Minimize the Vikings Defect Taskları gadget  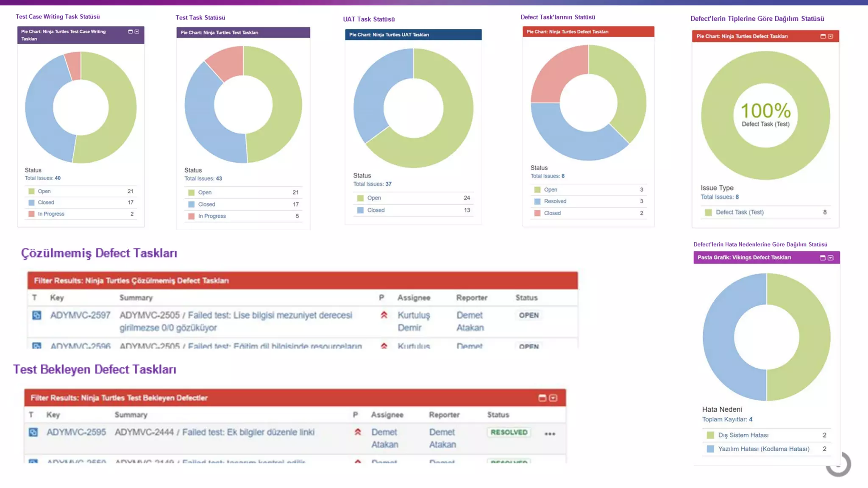823,258
